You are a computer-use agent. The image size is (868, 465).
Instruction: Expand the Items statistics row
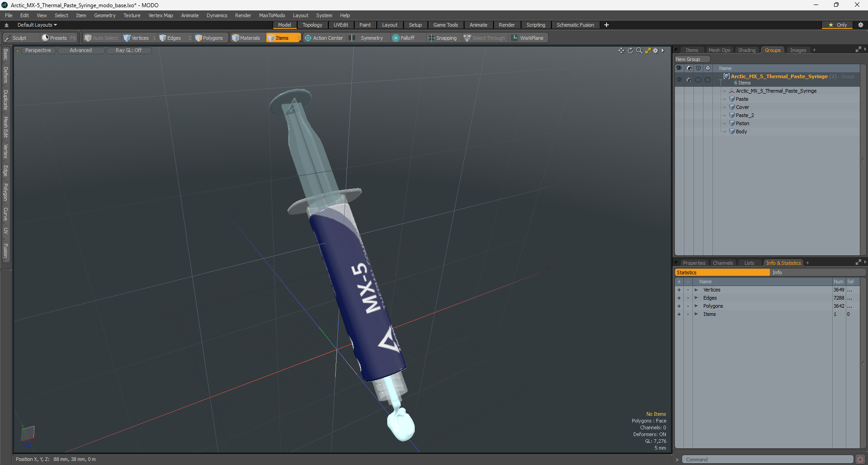[696, 314]
